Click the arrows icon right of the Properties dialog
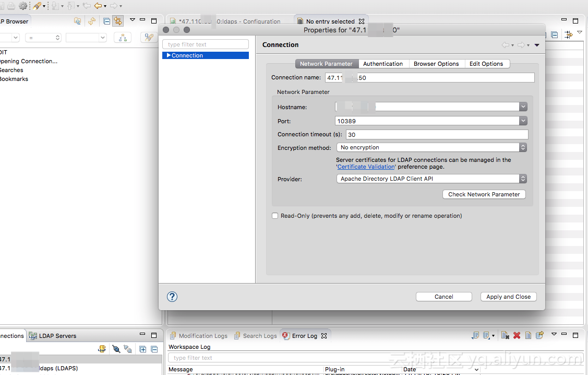This screenshot has height=375, width=588. point(569,35)
